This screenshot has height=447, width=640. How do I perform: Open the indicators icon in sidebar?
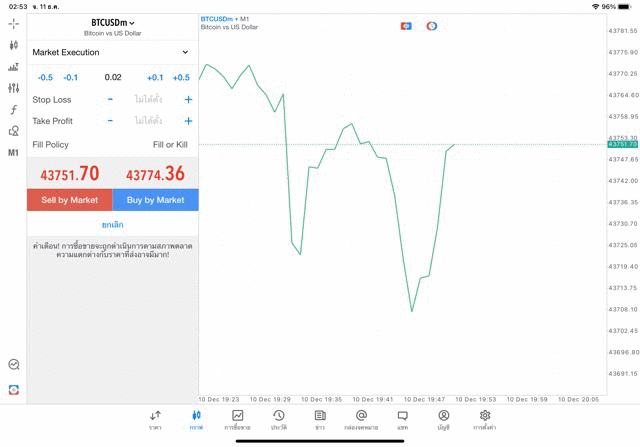coord(13,67)
